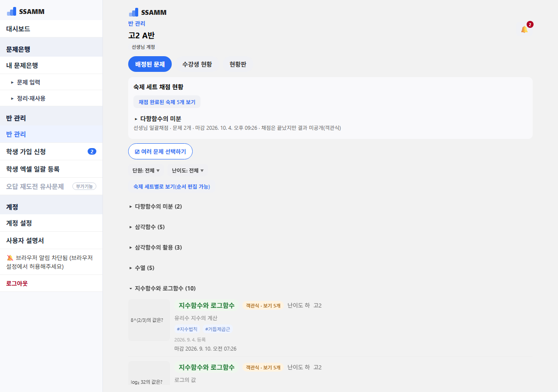The width and height of the screenshot is (558, 392).
Task: Click the #지수법칙 tag
Action: tap(187, 329)
